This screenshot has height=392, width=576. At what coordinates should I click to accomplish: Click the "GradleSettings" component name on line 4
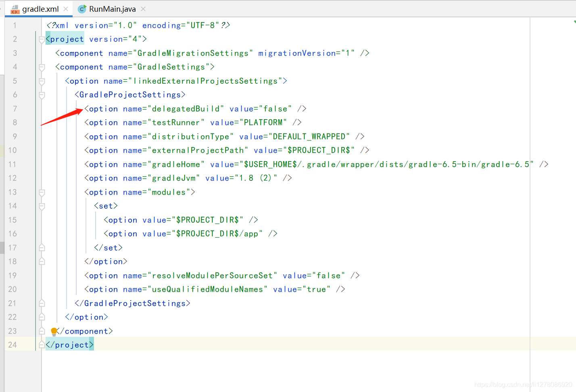click(x=171, y=67)
